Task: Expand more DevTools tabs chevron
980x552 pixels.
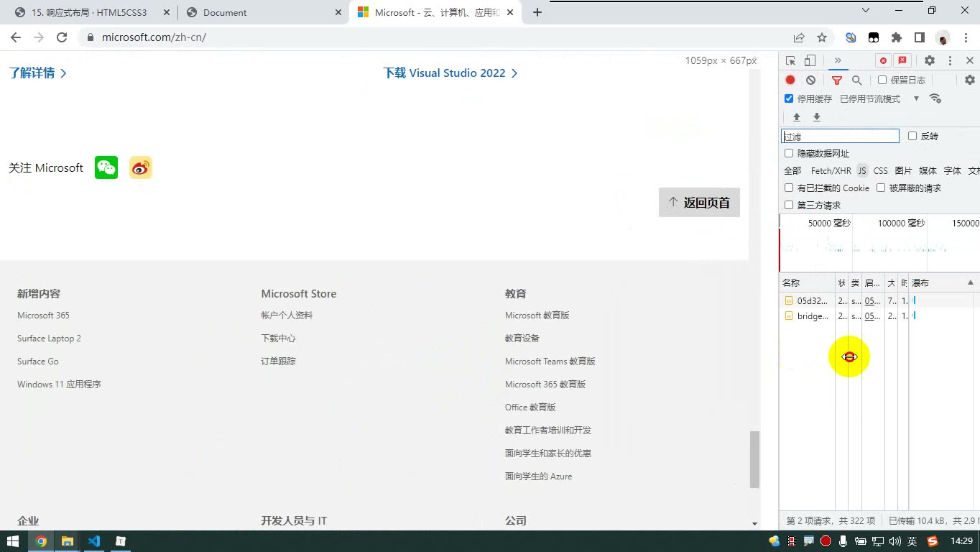Action: [837, 60]
